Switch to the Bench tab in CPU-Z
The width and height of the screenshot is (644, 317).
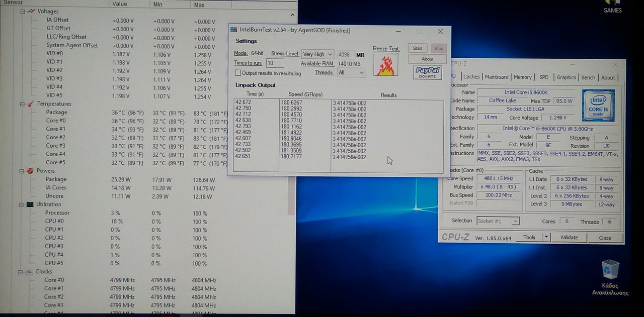coord(588,77)
